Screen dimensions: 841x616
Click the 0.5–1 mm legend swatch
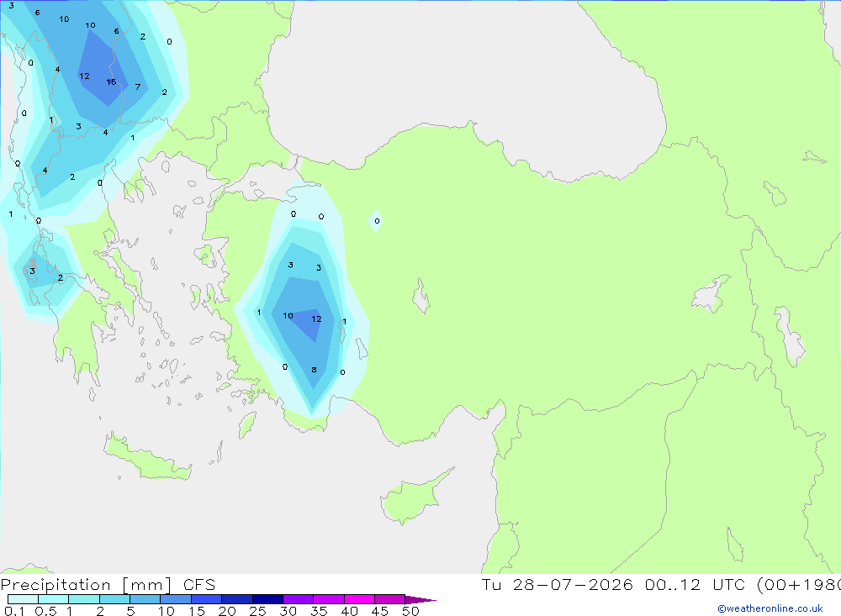point(54,599)
